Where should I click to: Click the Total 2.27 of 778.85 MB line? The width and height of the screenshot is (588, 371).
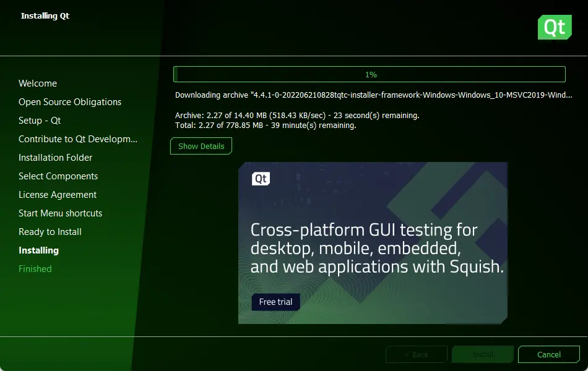266,125
